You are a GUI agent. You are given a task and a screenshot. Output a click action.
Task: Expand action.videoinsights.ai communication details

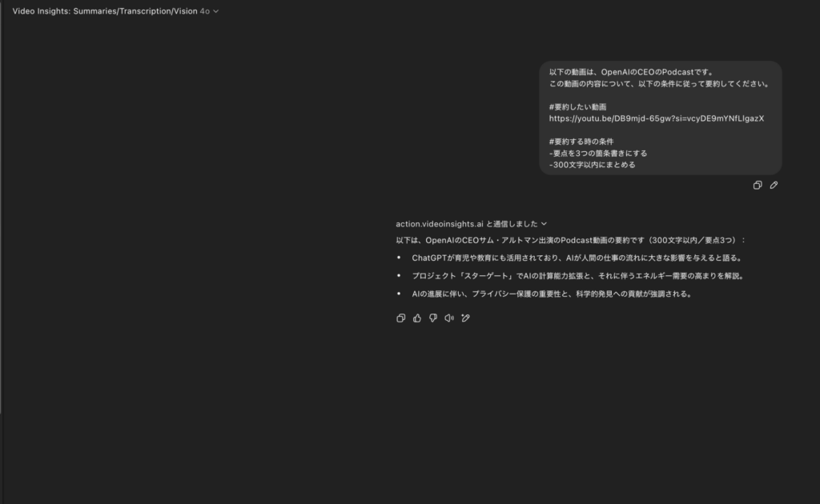[471, 224]
